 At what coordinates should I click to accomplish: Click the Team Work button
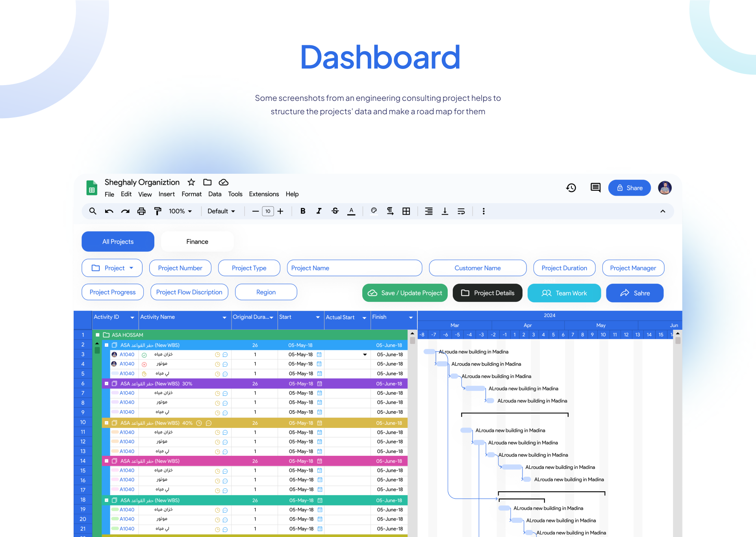564,293
